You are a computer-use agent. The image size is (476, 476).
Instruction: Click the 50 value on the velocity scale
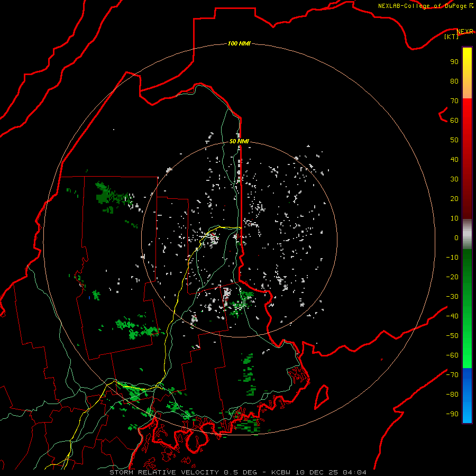coord(454,140)
